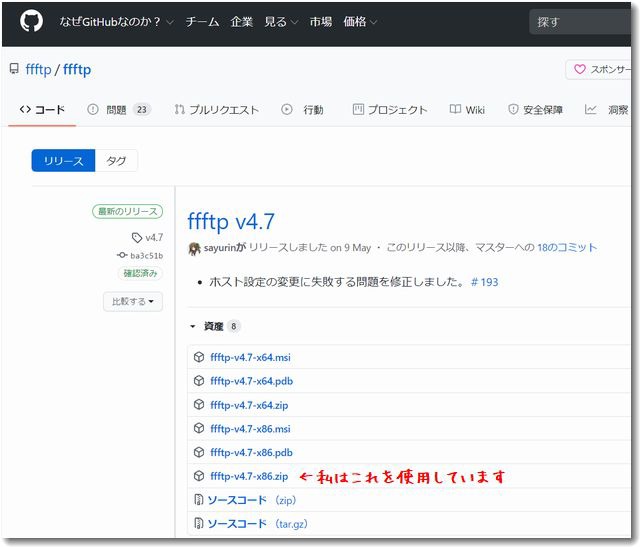This screenshot has height=547, width=640.
Task: Click sayurin's user avatar icon
Action: (x=195, y=248)
